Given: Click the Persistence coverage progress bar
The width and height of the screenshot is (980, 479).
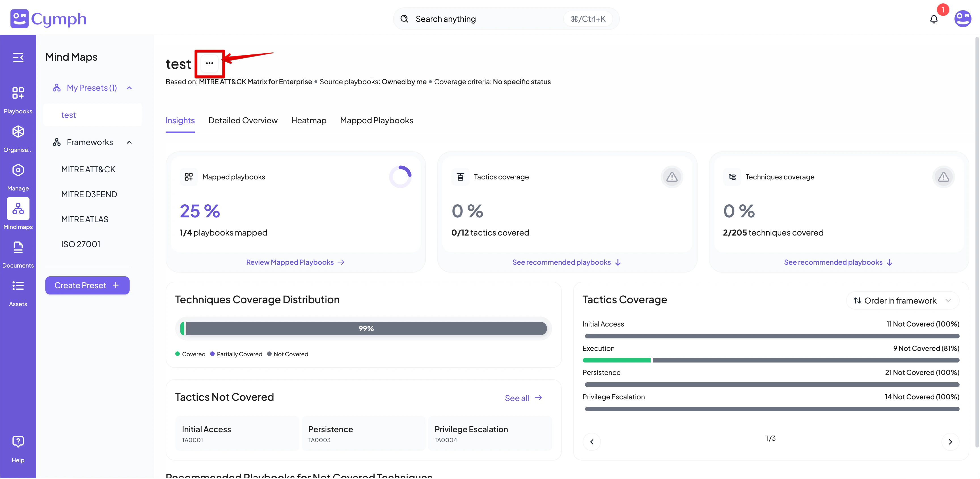Looking at the screenshot, I should click(772, 385).
